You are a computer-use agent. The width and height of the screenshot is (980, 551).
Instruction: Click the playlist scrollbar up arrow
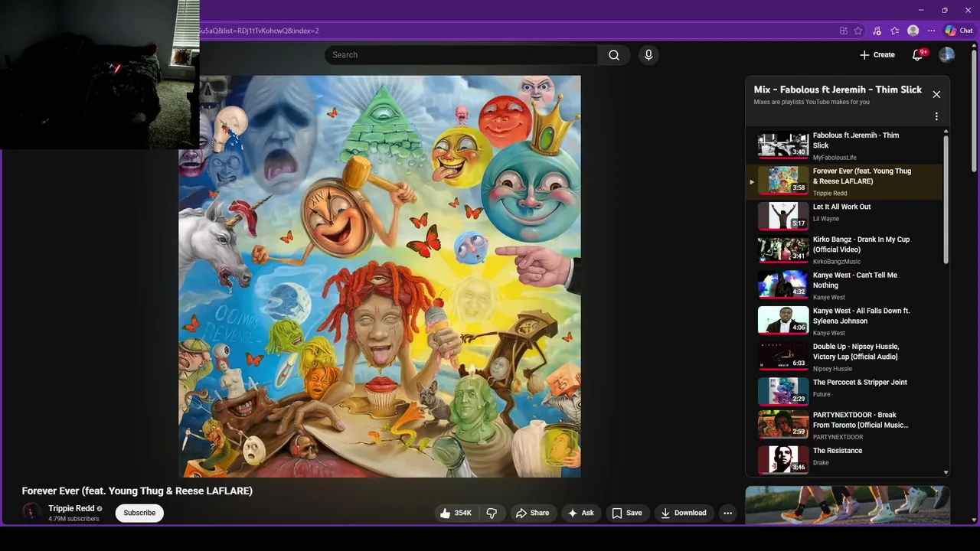[x=946, y=132]
